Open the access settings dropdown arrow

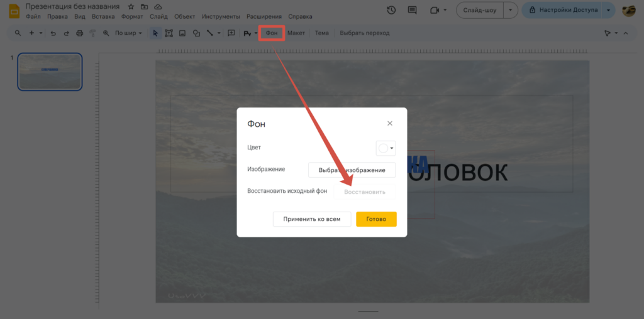pyautogui.click(x=608, y=10)
